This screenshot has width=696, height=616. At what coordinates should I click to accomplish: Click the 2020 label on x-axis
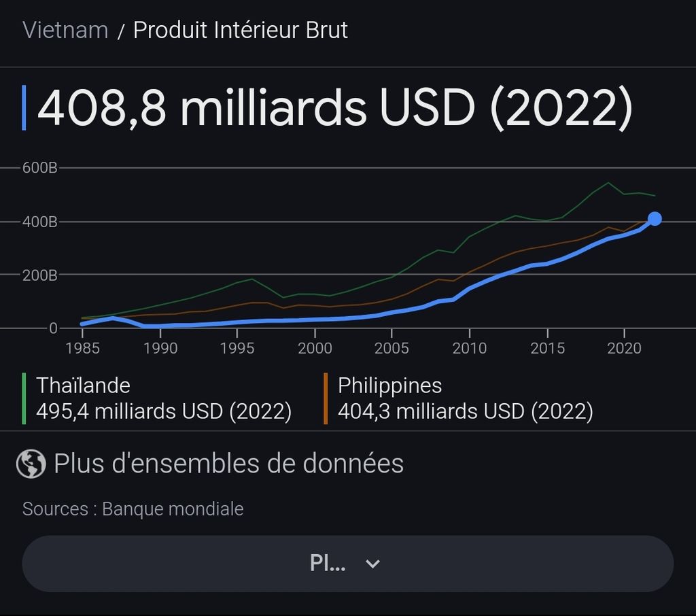tap(625, 348)
